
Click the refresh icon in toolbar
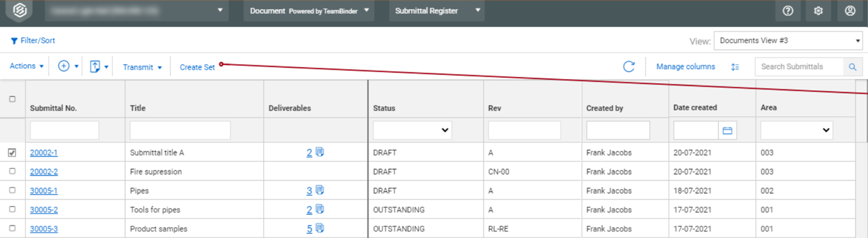pos(628,67)
